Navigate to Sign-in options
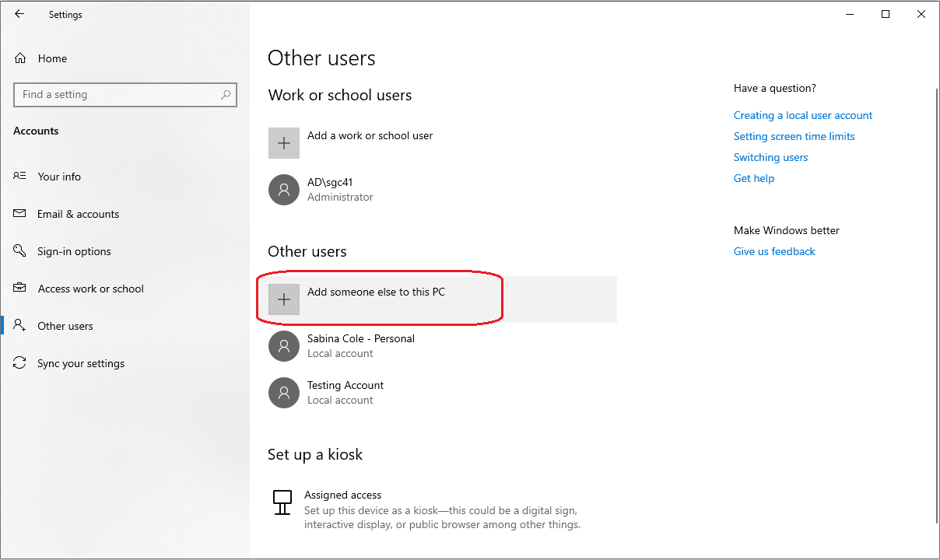Viewport: 940px width, 560px height. 74,251
